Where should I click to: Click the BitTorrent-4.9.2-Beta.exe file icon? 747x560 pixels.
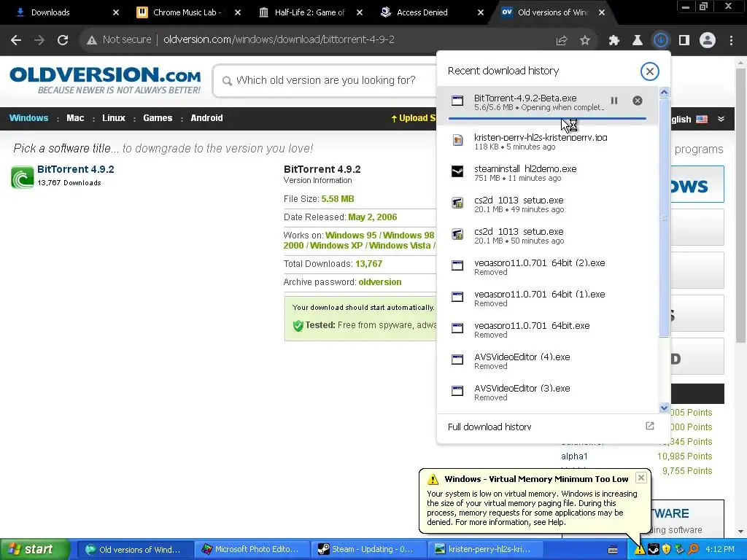457,101
